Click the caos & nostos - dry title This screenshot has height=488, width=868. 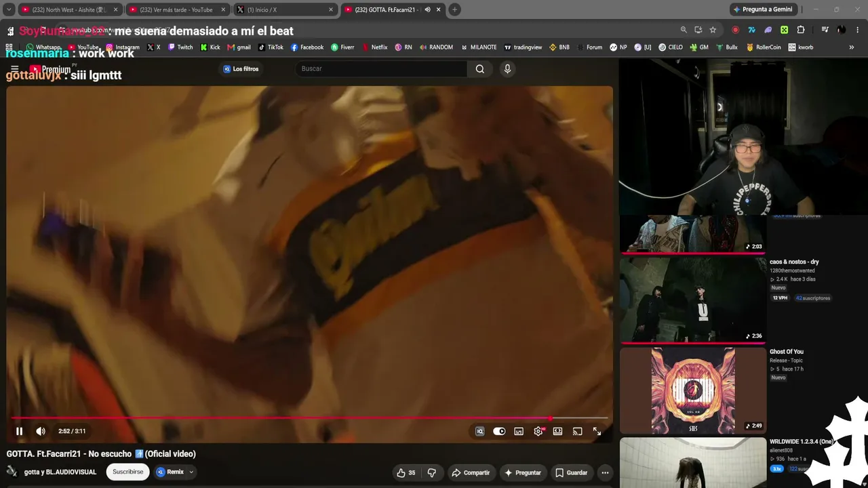[x=794, y=262]
